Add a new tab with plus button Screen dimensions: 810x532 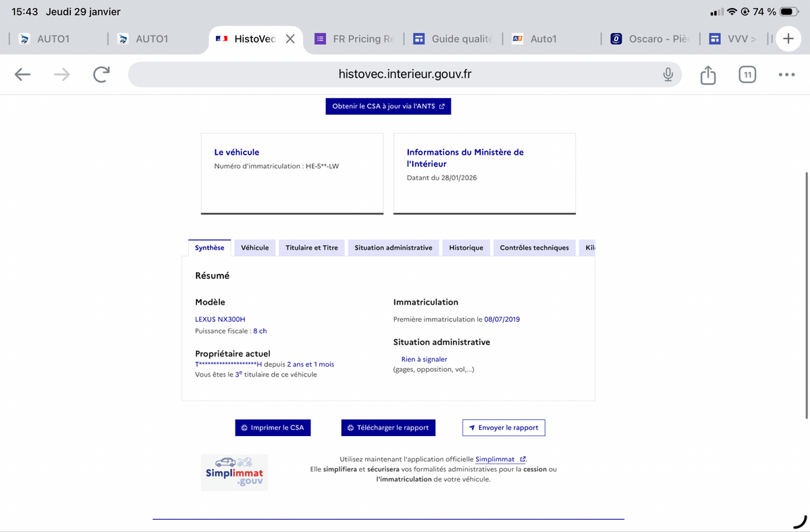point(788,39)
